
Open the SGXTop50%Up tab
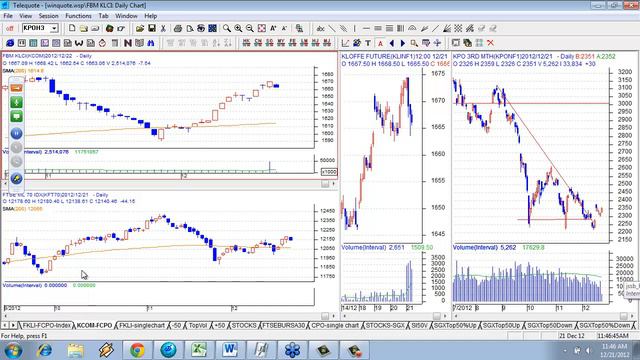click(x=455, y=325)
